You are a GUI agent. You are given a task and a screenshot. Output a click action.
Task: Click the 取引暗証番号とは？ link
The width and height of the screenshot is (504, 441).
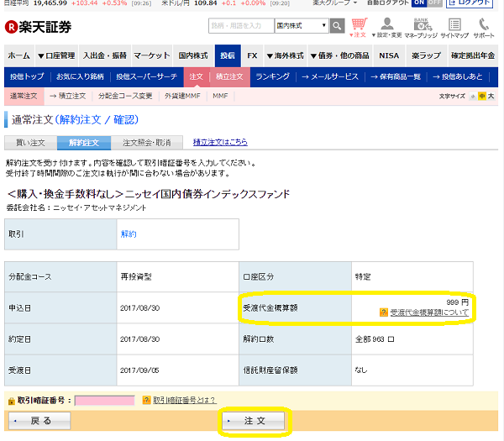185,401
